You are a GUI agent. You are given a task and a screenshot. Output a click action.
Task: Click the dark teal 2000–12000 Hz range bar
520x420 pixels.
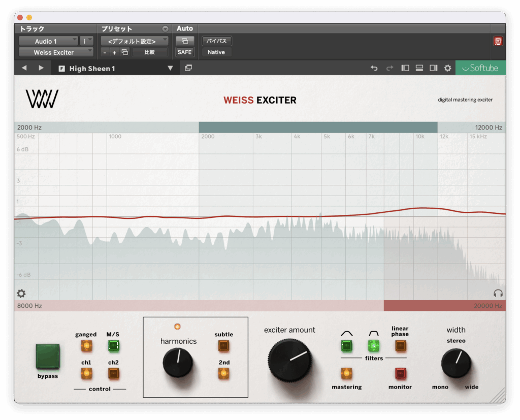pos(318,127)
